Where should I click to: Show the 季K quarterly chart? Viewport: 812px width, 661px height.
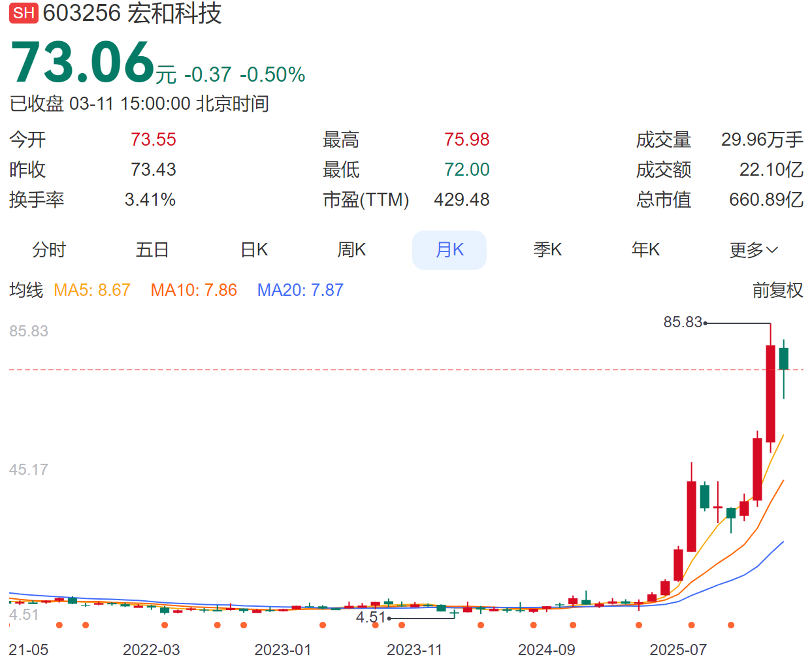(x=547, y=250)
